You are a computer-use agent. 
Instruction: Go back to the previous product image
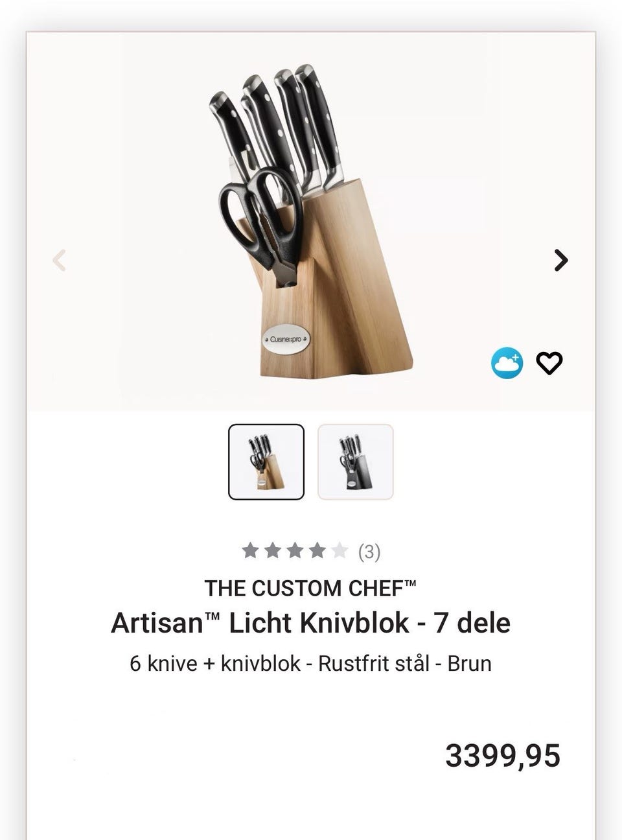(x=60, y=261)
